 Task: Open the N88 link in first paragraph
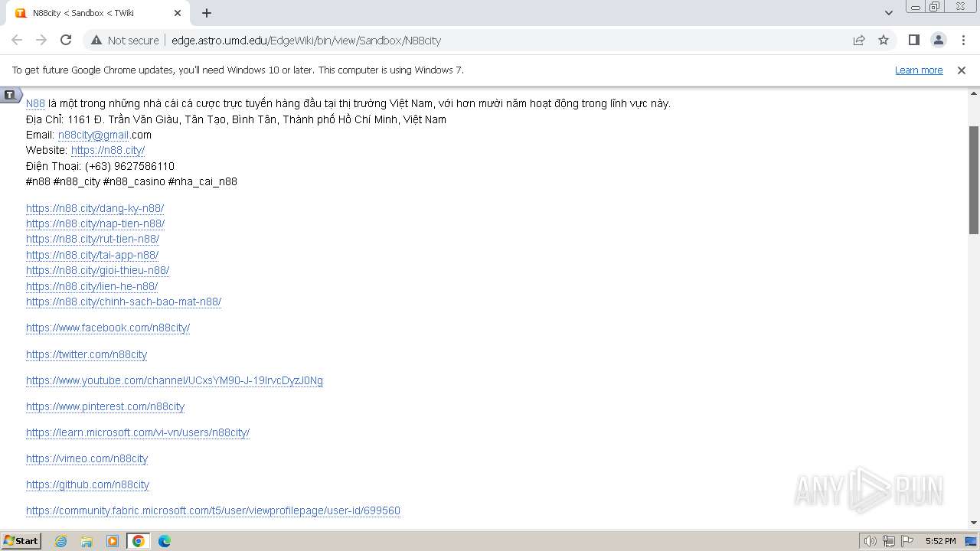tap(35, 103)
